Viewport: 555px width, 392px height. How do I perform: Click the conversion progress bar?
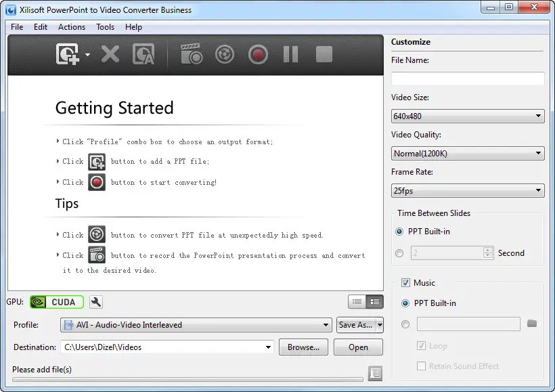(x=187, y=379)
